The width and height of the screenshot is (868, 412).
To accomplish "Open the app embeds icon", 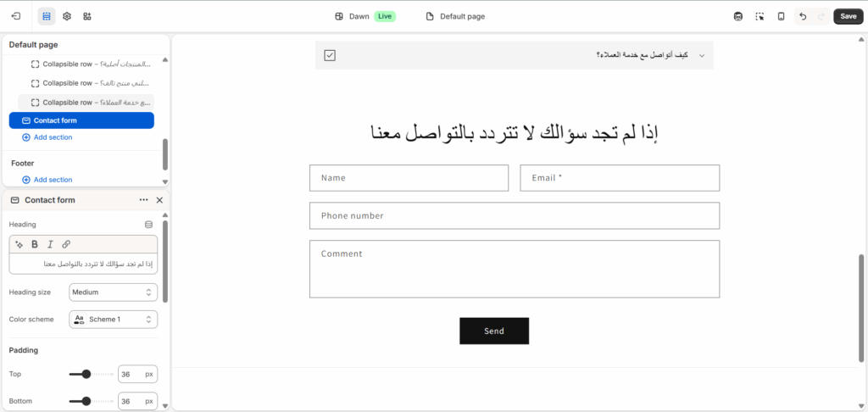I will coord(87,16).
